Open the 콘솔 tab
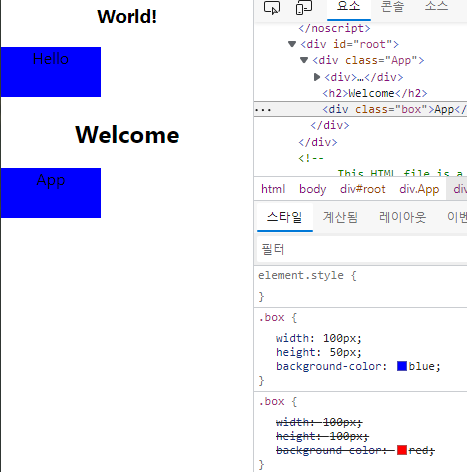The width and height of the screenshot is (467, 472). (x=392, y=7)
